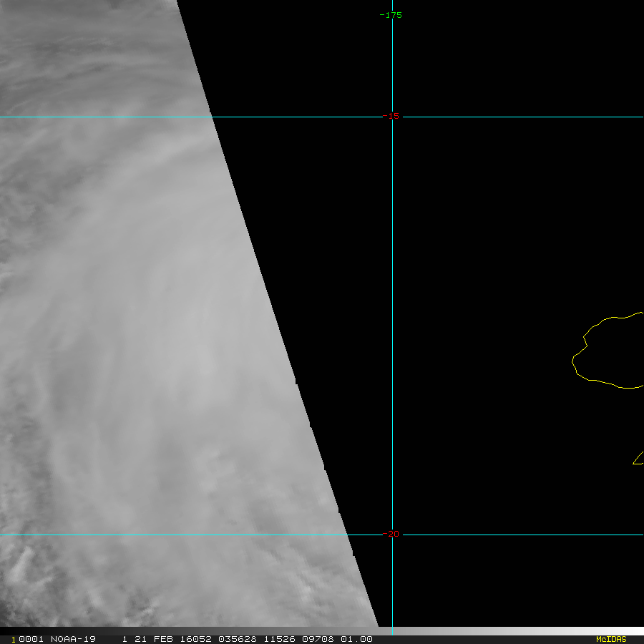Click the 21 FEB date text
644x644 pixels.
coord(154,639)
